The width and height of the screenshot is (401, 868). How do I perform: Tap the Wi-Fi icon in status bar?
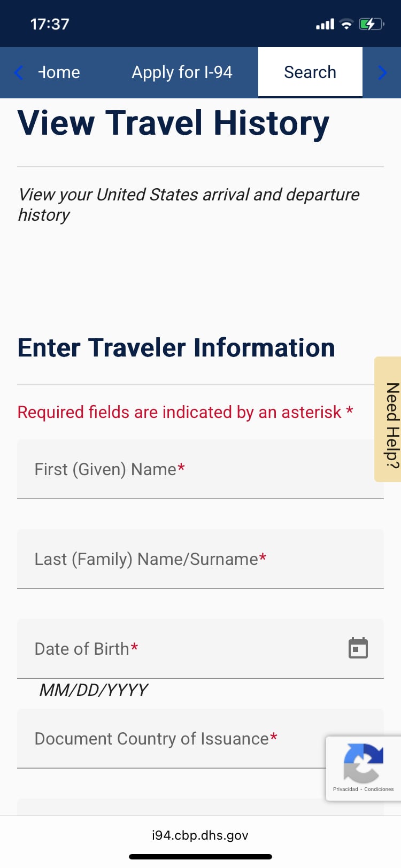(x=346, y=24)
